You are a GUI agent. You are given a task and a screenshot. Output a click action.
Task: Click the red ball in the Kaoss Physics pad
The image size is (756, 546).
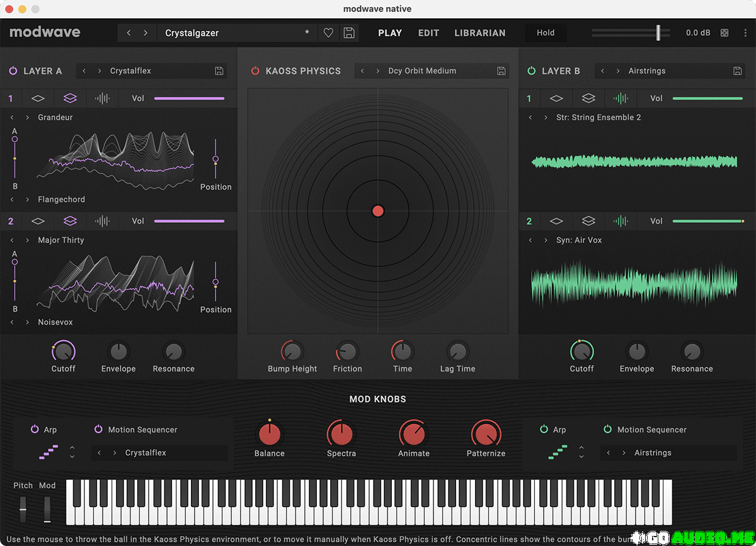pos(378,211)
